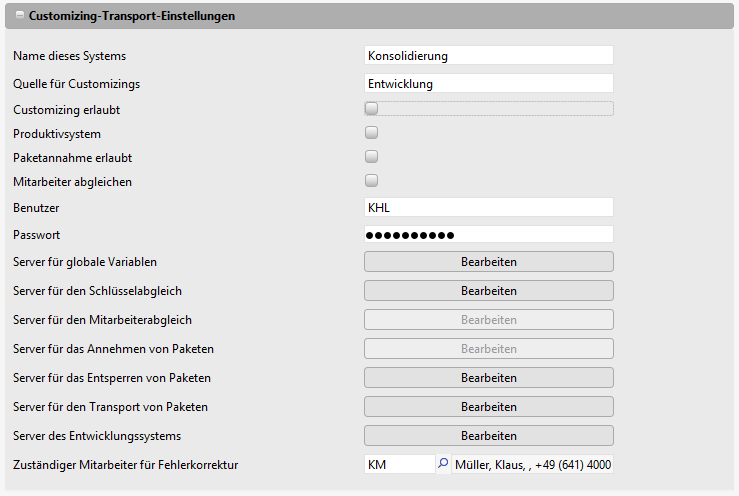Viewport: 739px width, 496px height.
Task: Click the Name dieses Systems field
Action: click(488, 56)
